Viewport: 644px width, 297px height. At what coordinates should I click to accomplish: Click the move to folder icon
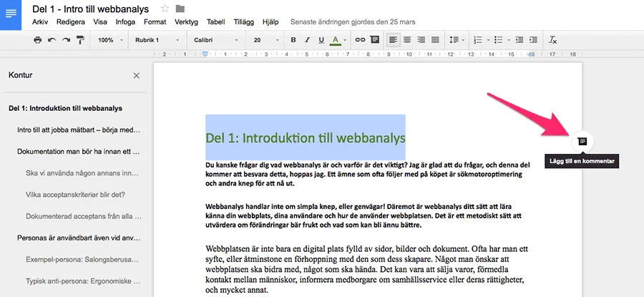(180, 9)
